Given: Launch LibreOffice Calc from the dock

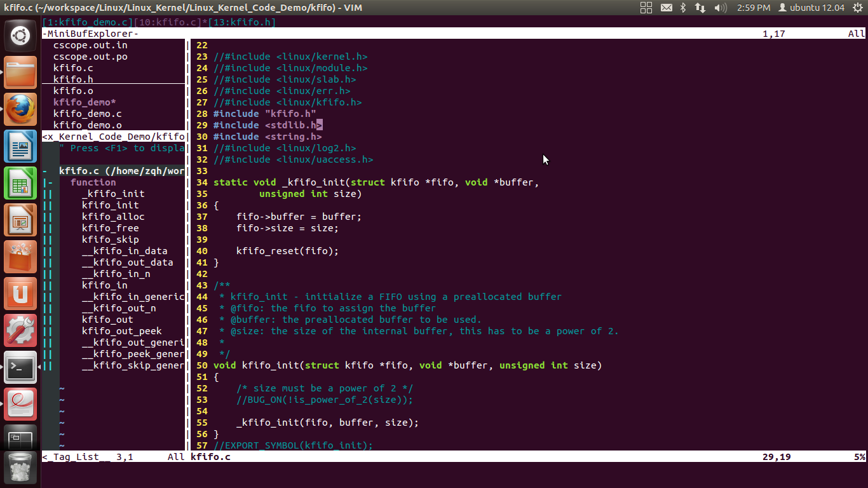Looking at the screenshot, I should 20,182.
